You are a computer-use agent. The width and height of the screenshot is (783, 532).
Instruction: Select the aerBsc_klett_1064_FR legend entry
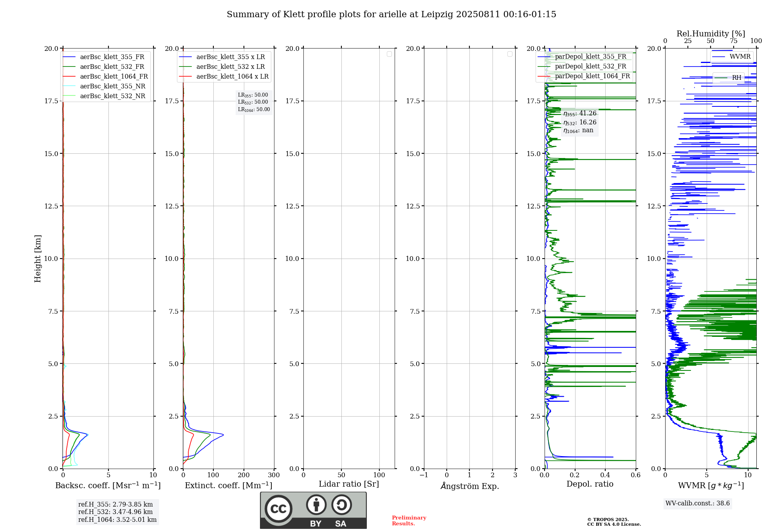[x=105, y=77]
